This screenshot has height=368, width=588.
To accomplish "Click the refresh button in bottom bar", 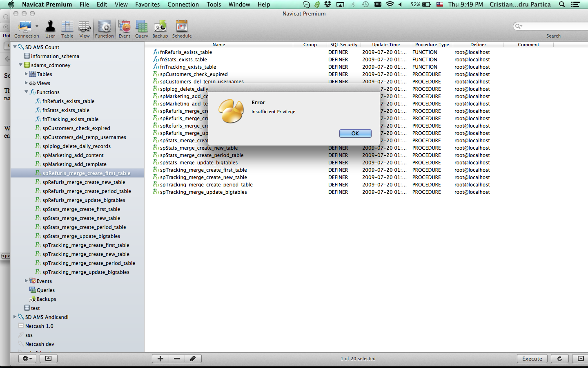I will point(559,359).
